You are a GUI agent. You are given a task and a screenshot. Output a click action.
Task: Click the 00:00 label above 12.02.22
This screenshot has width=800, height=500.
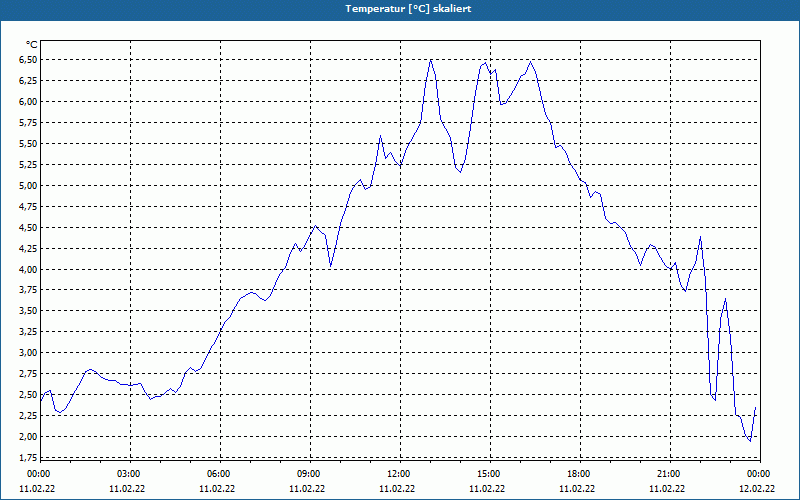coord(760,474)
